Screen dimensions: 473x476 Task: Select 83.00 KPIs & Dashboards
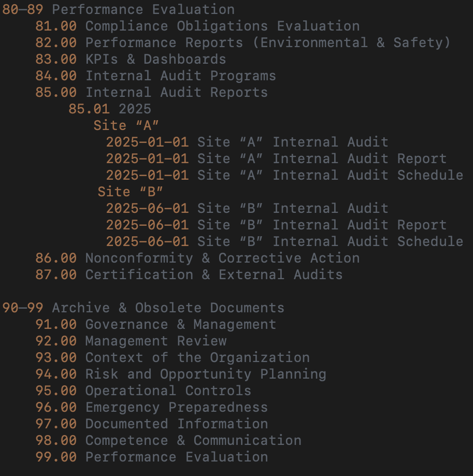pos(131,59)
